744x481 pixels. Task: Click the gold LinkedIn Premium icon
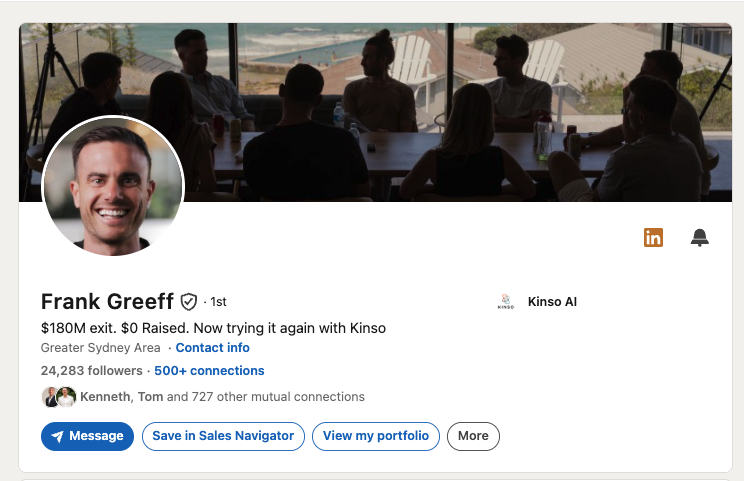[x=653, y=237]
